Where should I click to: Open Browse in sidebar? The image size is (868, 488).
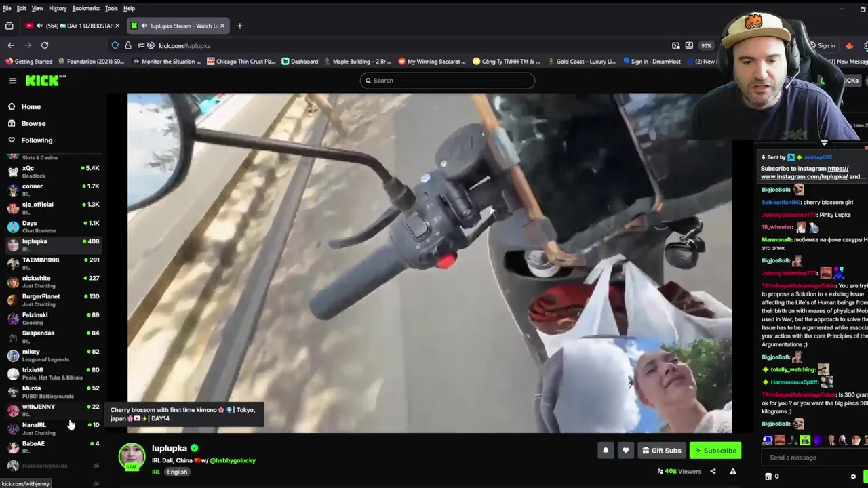click(x=33, y=123)
